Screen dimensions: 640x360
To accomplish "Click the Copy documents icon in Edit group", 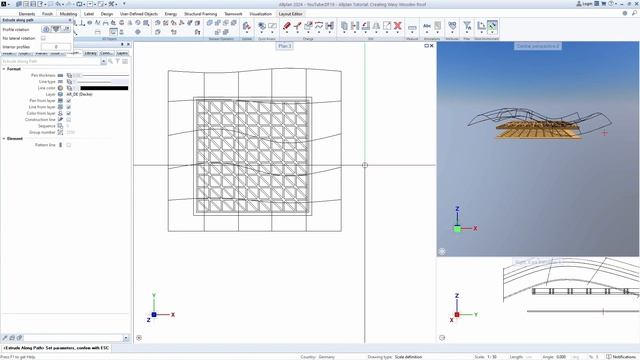I will (x=344, y=26).
